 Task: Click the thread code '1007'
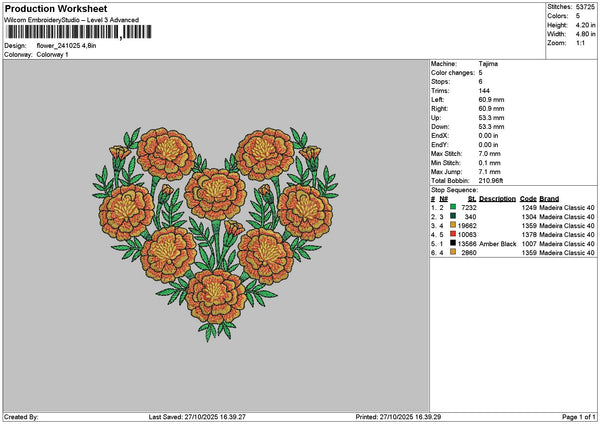529,244
